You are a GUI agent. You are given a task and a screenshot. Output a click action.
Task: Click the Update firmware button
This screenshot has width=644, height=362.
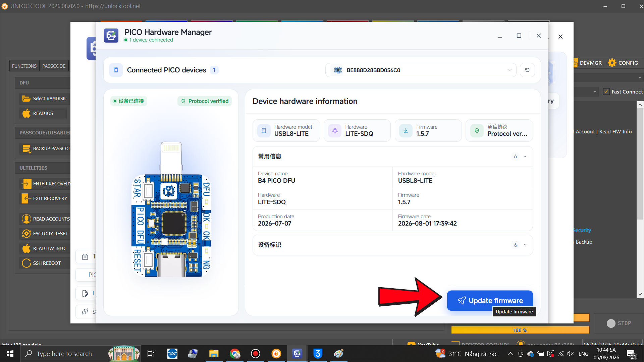490,300
